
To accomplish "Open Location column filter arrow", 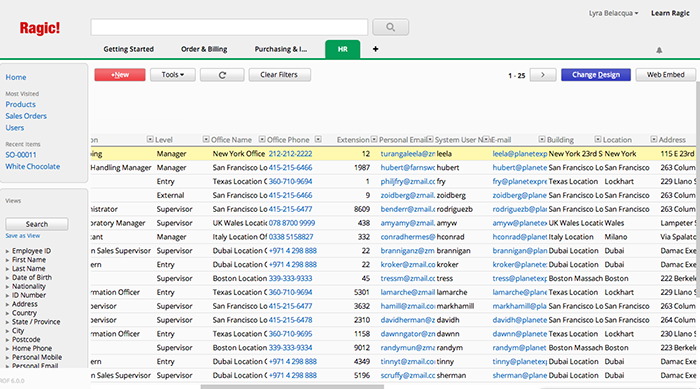I will [654, 139].
